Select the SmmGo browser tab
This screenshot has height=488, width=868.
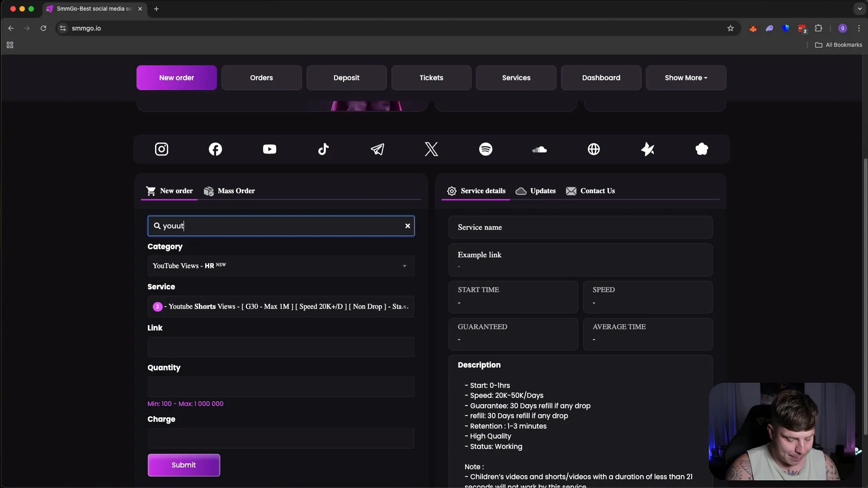94,9
